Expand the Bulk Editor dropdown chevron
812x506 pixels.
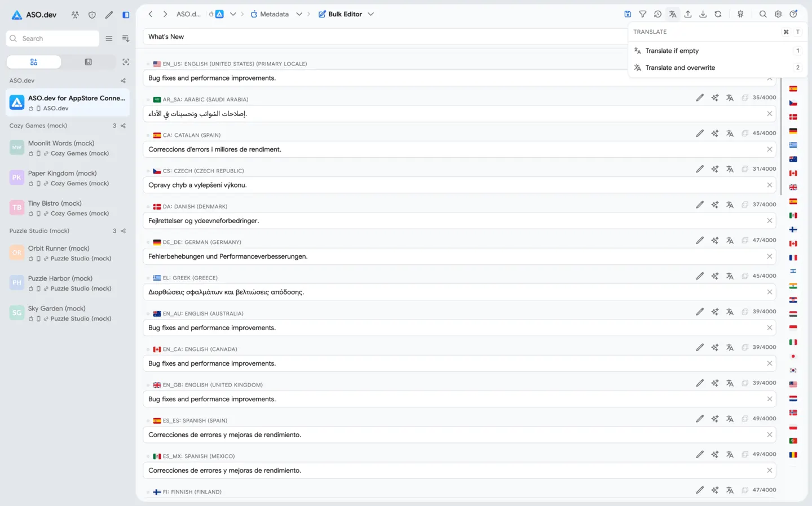tap(370, 14)
